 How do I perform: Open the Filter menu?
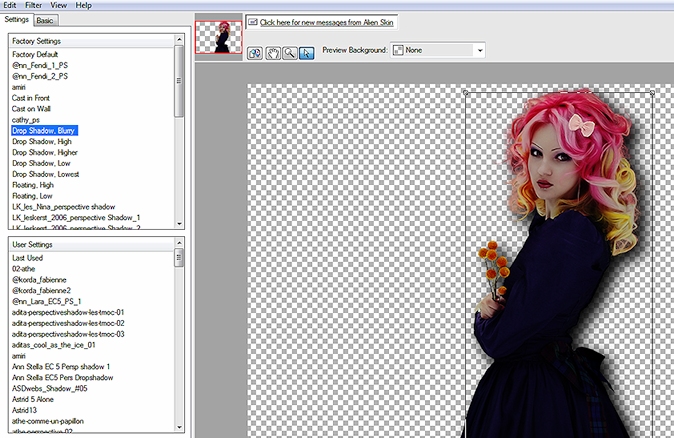(33, 5)
